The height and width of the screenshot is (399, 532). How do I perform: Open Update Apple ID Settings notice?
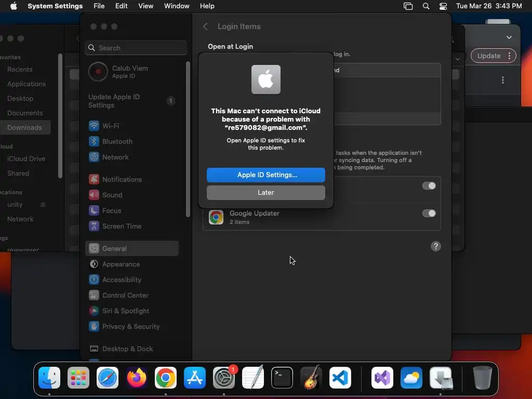click(x=132, y=101)
